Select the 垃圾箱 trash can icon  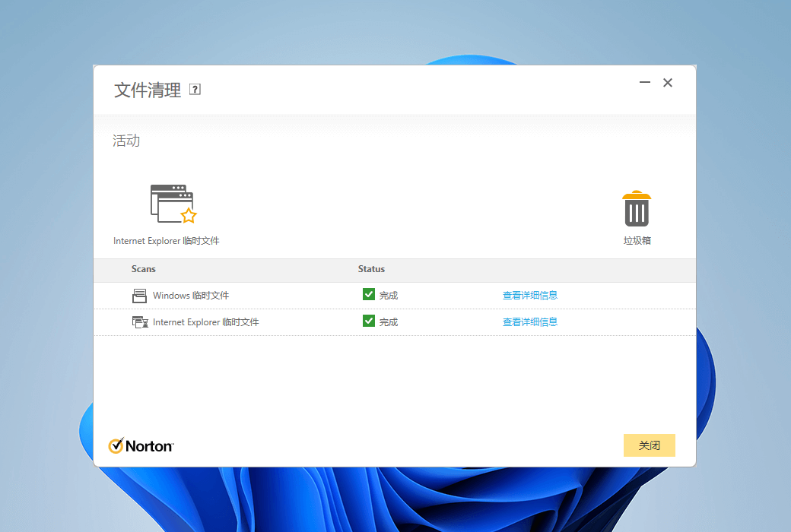point(637,209)
